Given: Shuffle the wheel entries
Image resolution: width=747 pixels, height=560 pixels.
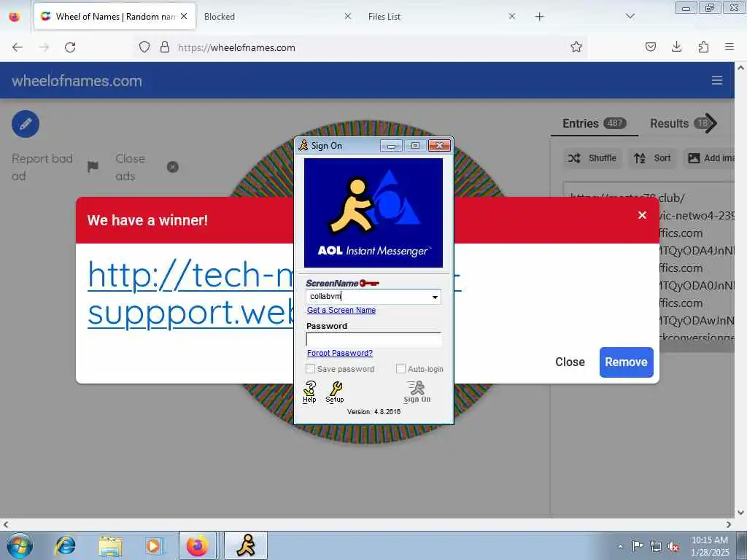Looking at the screenshot, I should (592, 158).
